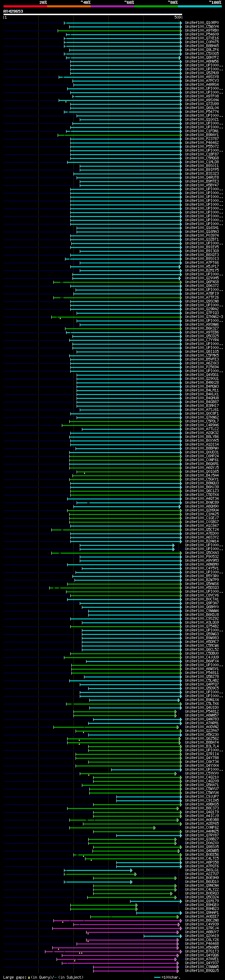Click label UniRef100_A4QT34

[x=202, y=499]
